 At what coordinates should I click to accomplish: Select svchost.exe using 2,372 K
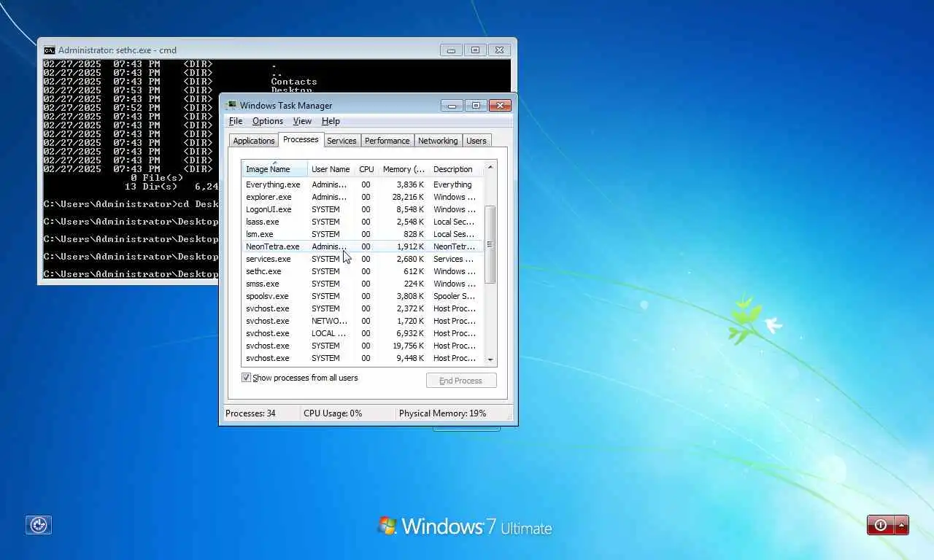point(363,308)
